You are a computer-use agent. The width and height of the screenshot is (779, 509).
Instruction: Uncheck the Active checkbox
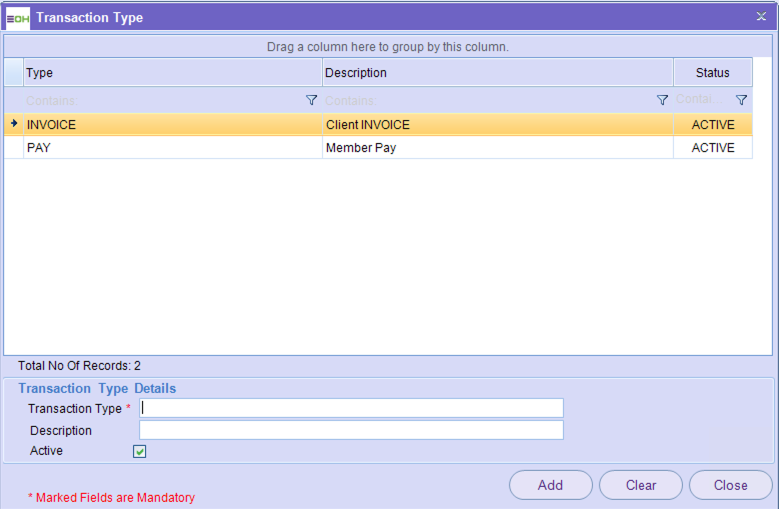click(140, 452)
